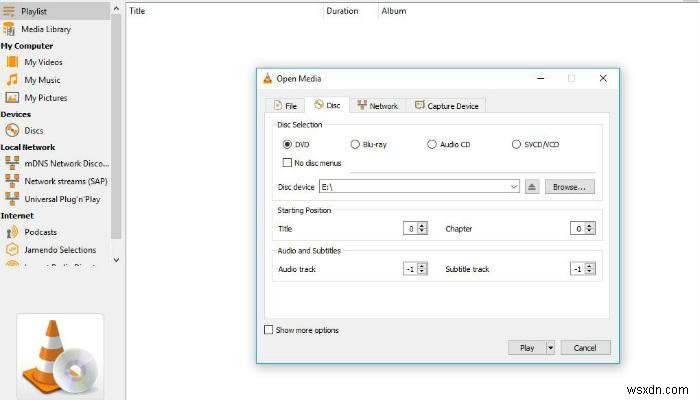Sort playlist by Album column
This screenshot has width=700, height=400.
(393, 11)
